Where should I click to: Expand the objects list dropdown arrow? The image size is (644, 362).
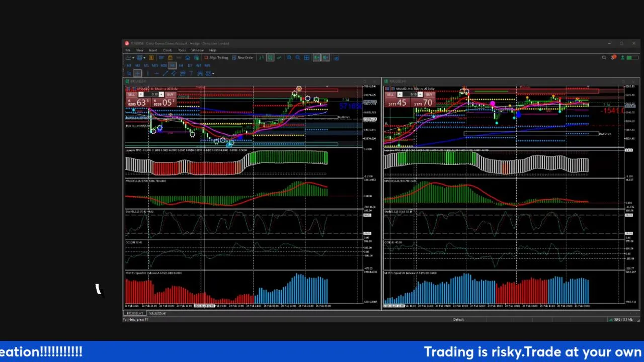[213, 74]
